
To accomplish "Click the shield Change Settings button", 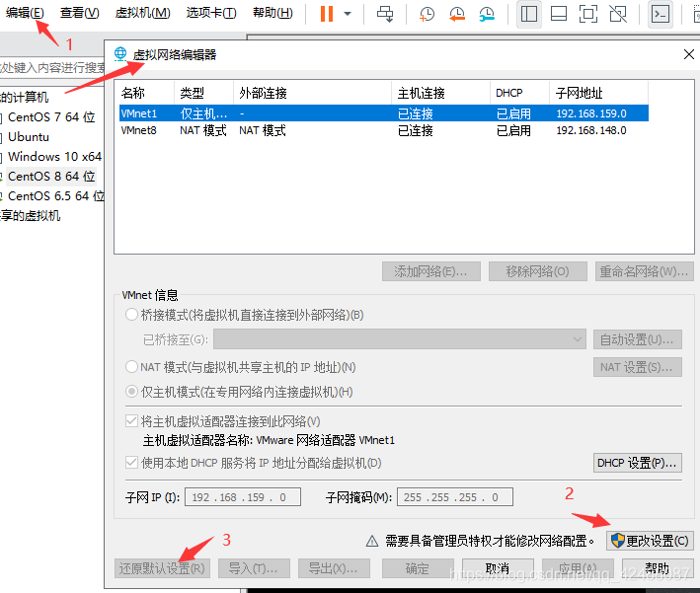I will tap(650, 541).
